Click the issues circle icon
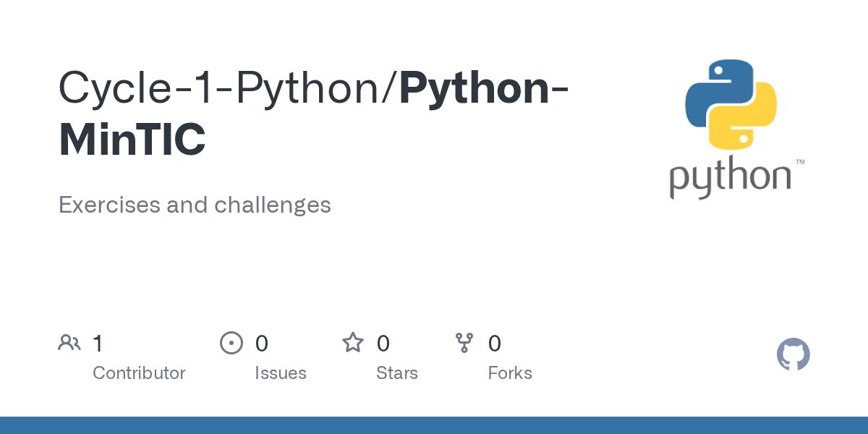Viewport: 868px width, 434px height. click(231, 343)
